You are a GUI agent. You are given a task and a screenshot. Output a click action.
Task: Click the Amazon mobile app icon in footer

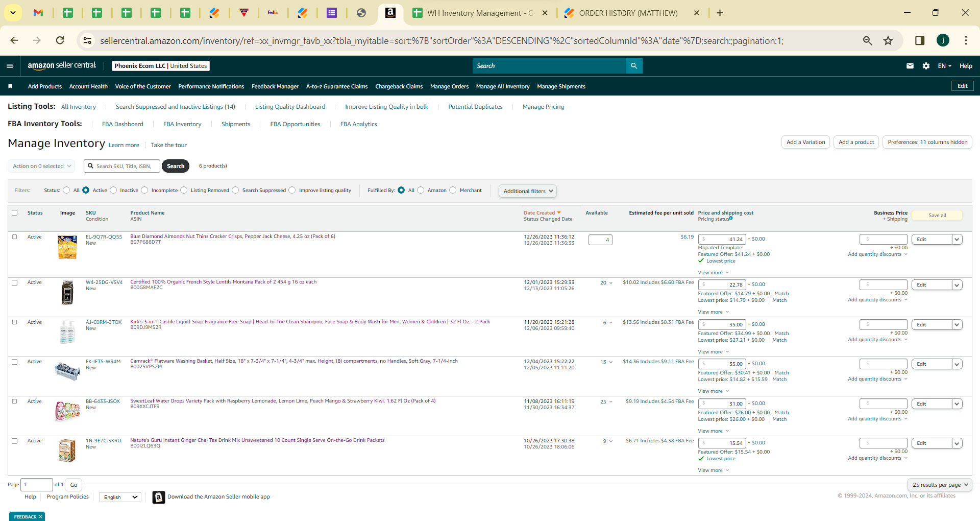coord(159,497)
